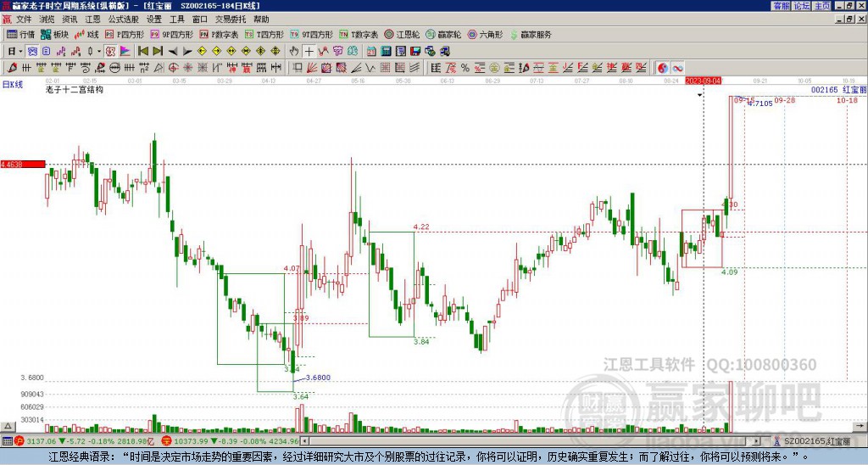868x465 pixels.
Task: Open the 工具 menu
Action: pos(176,20)
